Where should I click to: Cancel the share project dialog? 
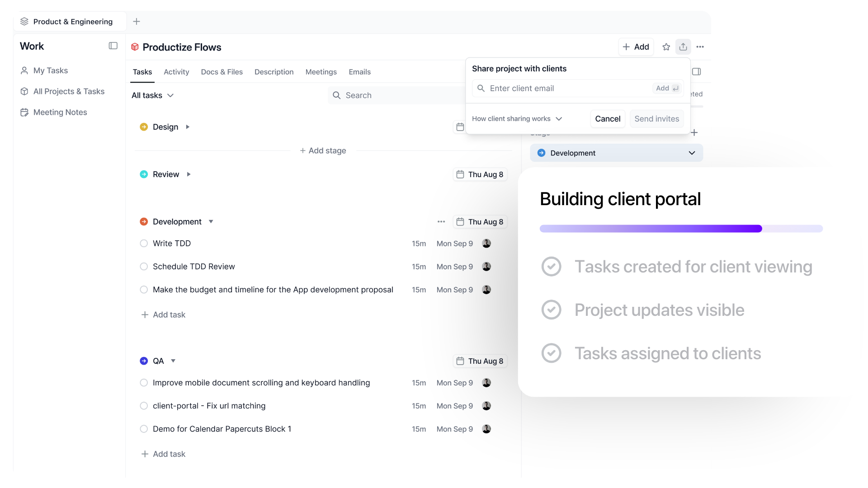tap(607, 119)
